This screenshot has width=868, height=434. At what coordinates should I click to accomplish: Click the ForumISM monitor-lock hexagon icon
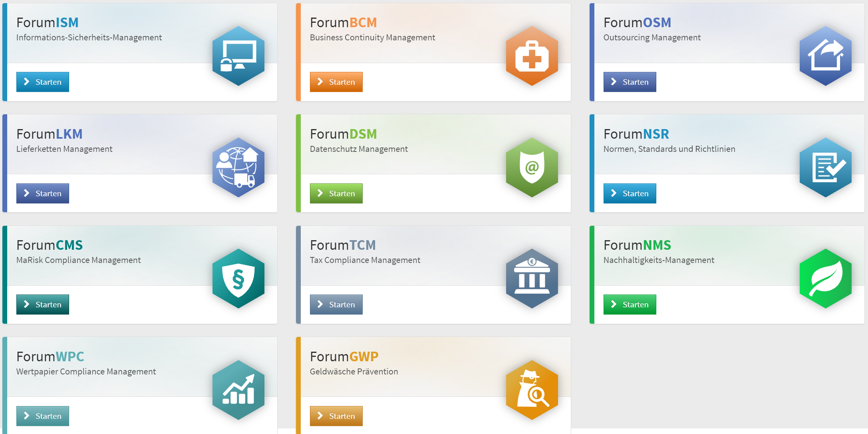238,56
